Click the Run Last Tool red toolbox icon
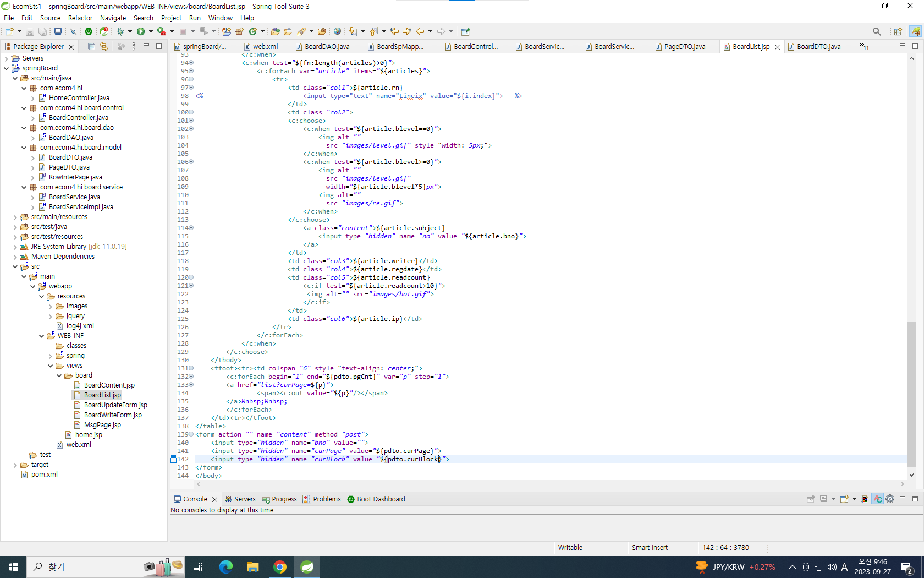Screen dimensions: 924x578 tap(162, 31)
